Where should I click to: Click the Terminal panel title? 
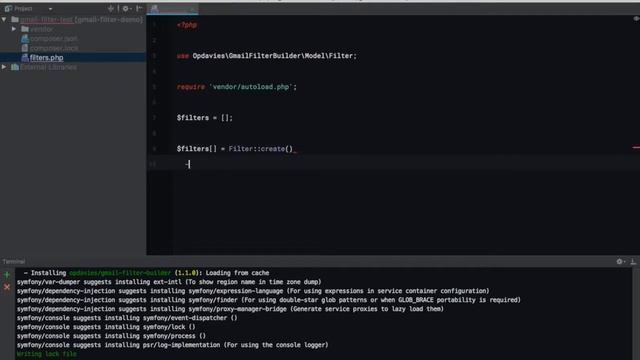[13, 261]
